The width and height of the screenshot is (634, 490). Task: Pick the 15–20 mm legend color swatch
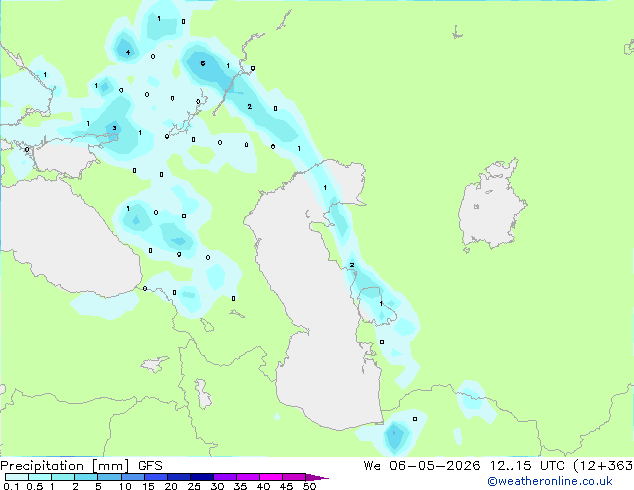(x=155, y=477)
